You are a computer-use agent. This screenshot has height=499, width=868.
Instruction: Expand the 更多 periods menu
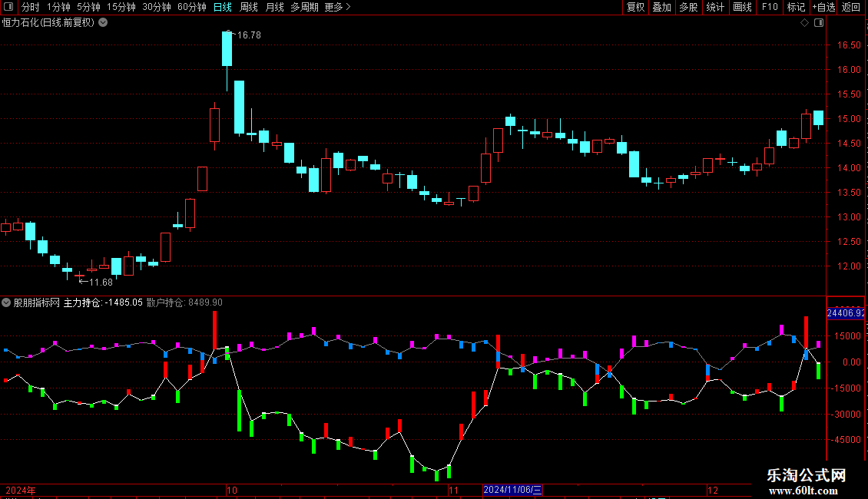coord(338,7)
